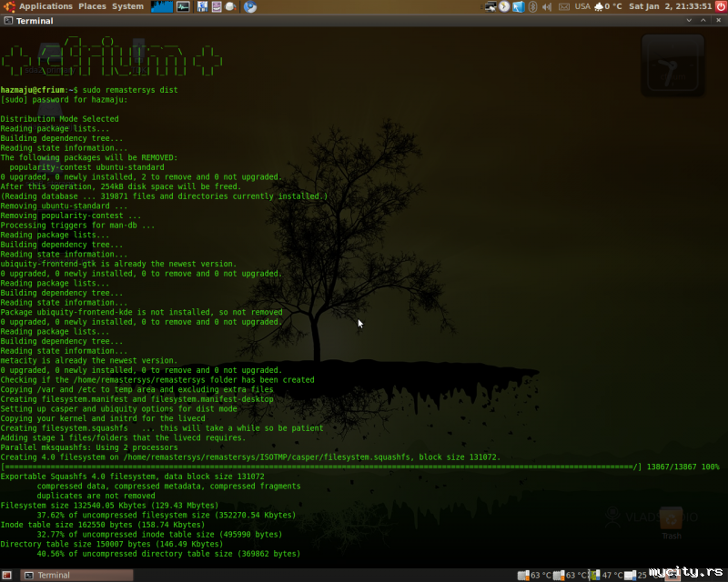Click the 'sudo remastersys dist' command line
The image size is (728, 582).
click(130, 90)
